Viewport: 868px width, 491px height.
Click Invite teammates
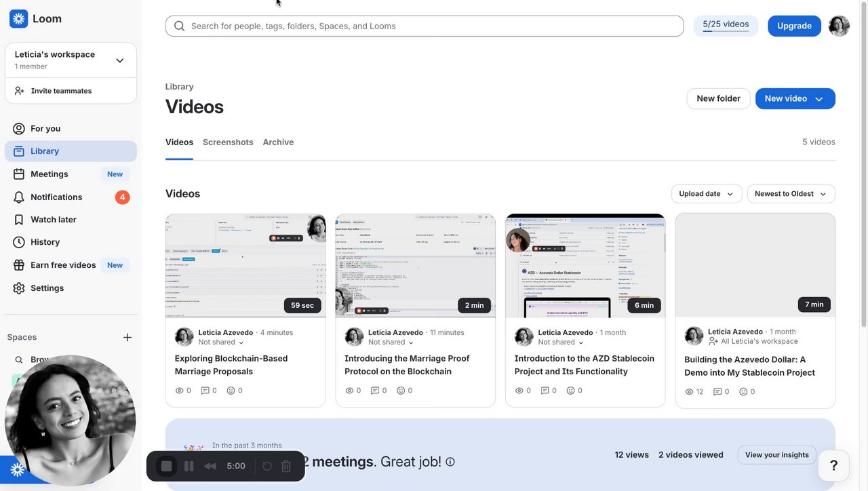tap(61, 91)
